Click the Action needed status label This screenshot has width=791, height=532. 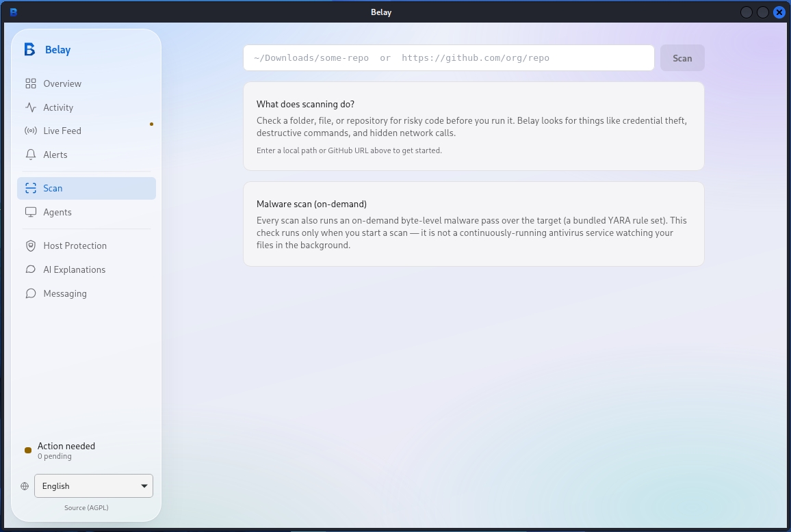click(66, 446)
